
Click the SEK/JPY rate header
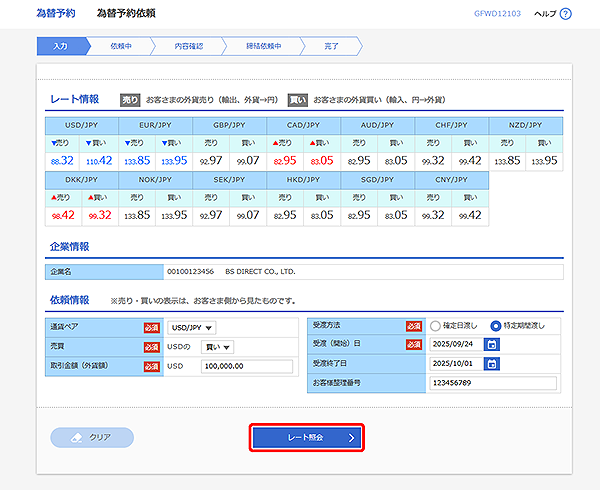pos(229,180)
